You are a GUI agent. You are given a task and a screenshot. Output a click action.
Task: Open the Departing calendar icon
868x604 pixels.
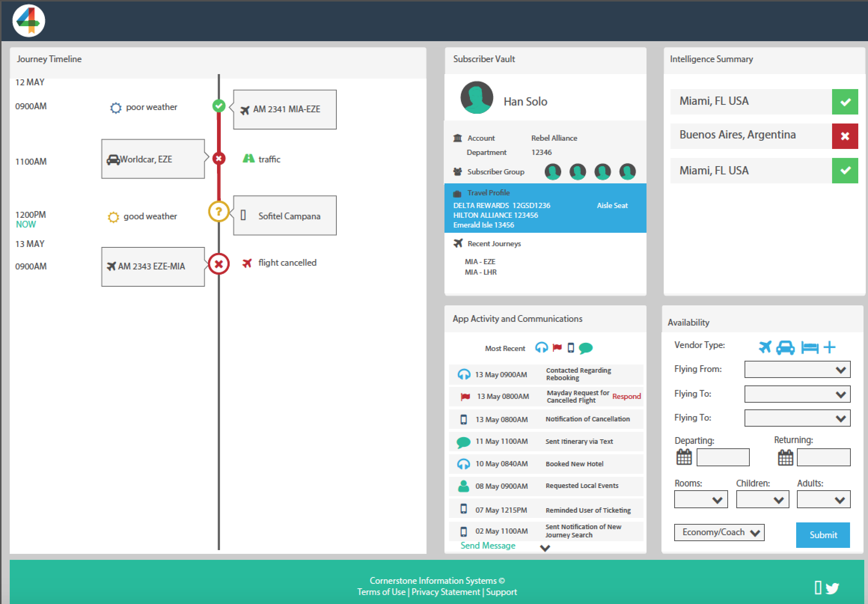point(684,457)
